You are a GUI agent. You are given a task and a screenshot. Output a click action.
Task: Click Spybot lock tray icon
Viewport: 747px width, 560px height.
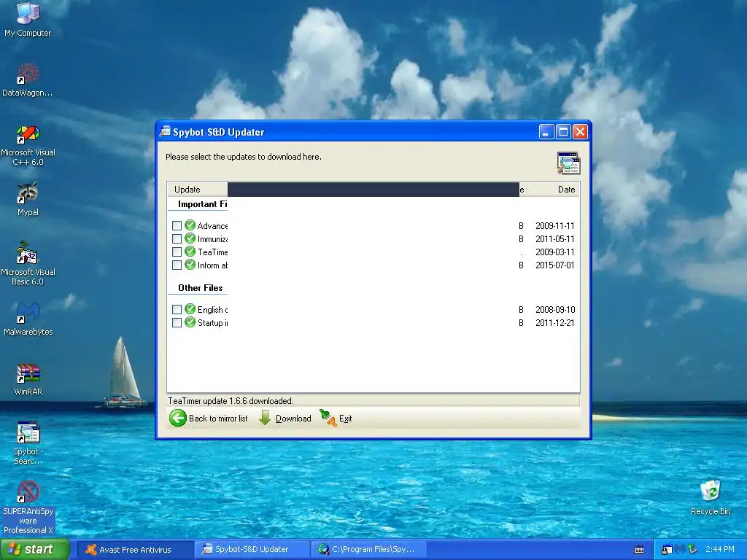coord(667,550)
